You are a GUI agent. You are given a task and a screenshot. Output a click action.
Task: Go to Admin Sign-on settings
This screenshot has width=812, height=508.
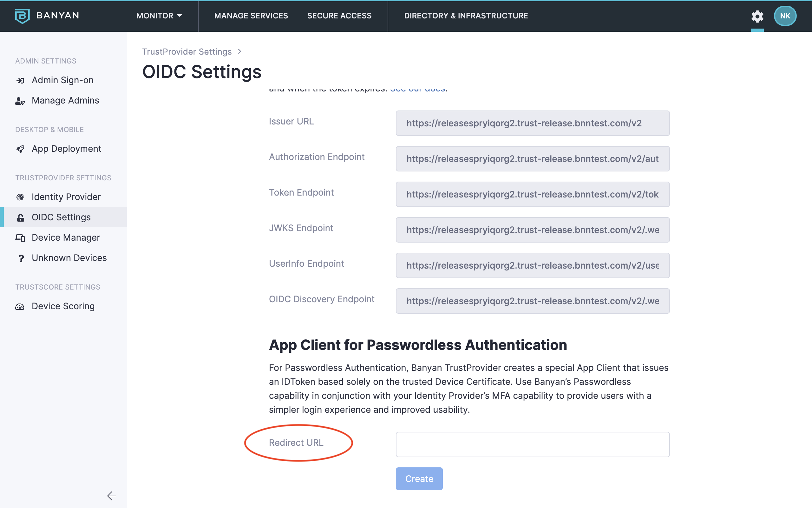pos(63,80)
